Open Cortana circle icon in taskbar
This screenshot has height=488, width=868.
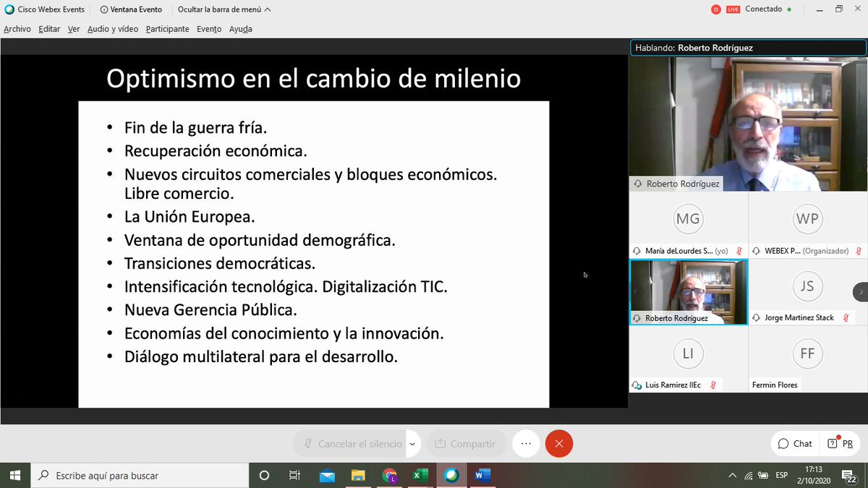[x=264, y=475]
